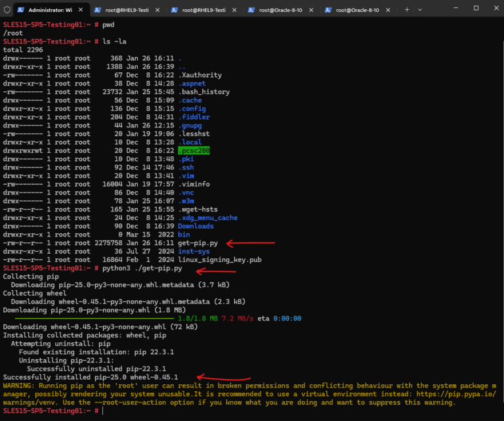Open a new tab with the plus button
This screenshot has width=504, height=421.
click(x=407, y=10)
